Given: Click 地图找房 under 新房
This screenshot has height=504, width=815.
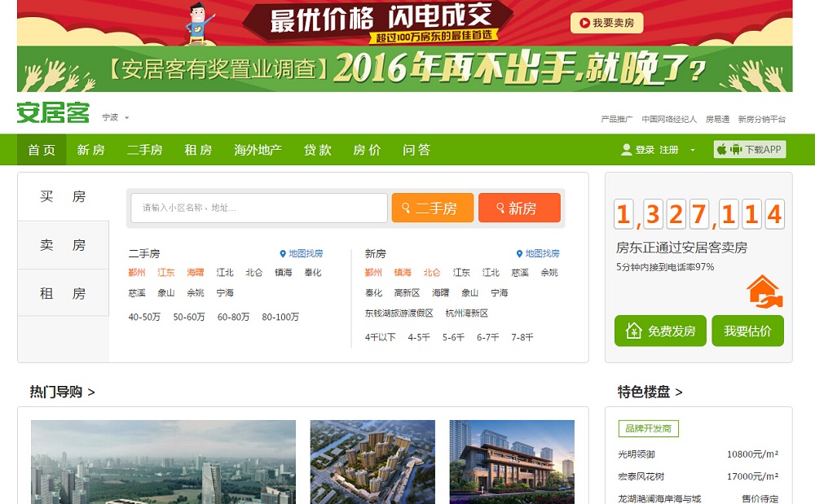Looking at the screenshot, I should (x=538, y=253).
